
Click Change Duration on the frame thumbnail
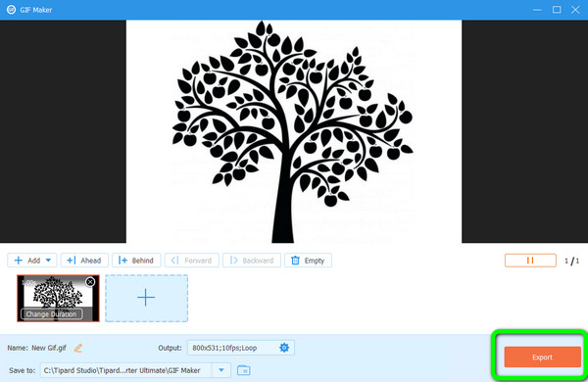[x=51, y=314]
